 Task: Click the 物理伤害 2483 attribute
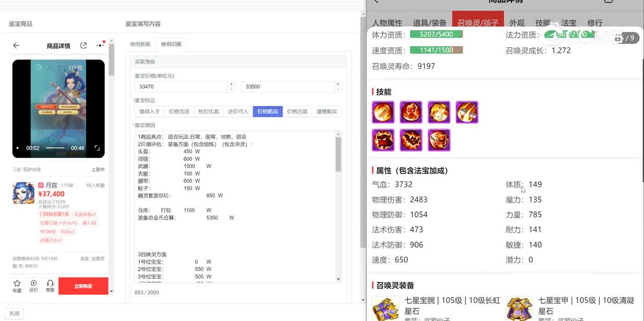click(x=399, y=200)
